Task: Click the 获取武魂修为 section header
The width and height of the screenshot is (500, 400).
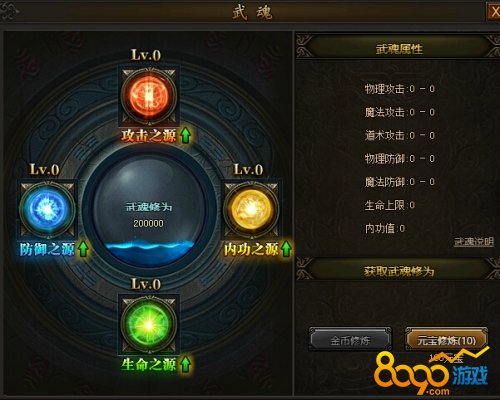Action: [x=399, y=271]
